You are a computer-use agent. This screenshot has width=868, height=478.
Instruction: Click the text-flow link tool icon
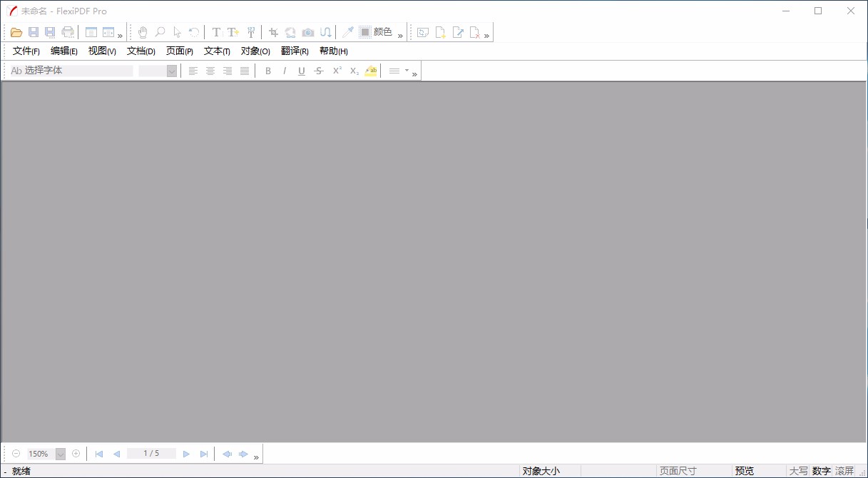click(325, 32)
